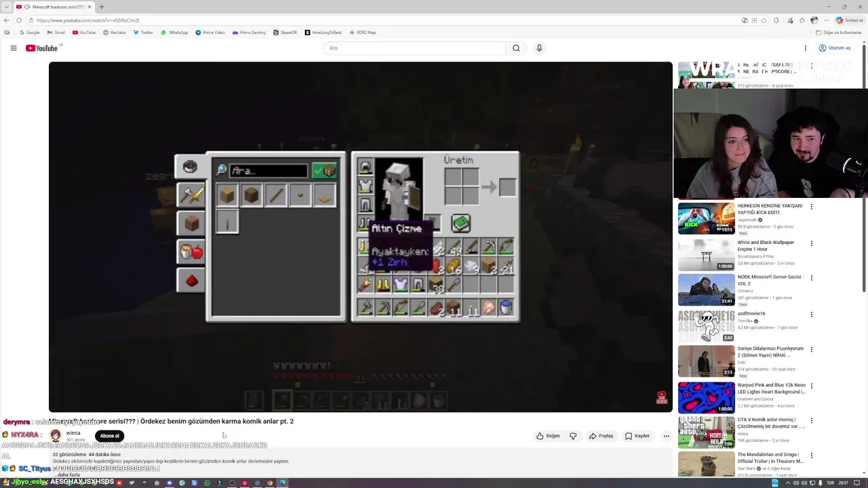Click the YouTube video player area
The height and width of the screenshot is (488, 868).
tap(361, 237)
